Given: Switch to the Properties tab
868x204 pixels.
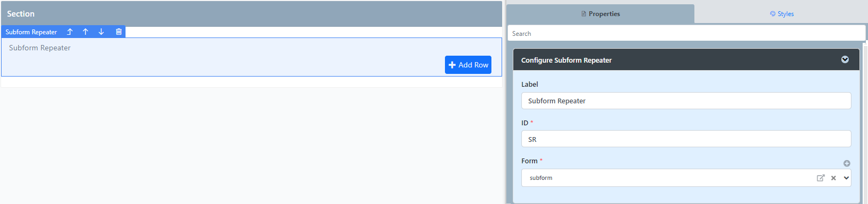Looking at the screenshot, I should (x=600, y=14).
